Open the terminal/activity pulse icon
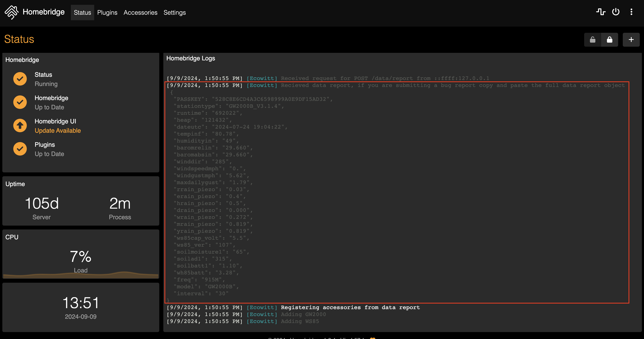Viewport: 644px width, 339px height. (x=601, y=12)
